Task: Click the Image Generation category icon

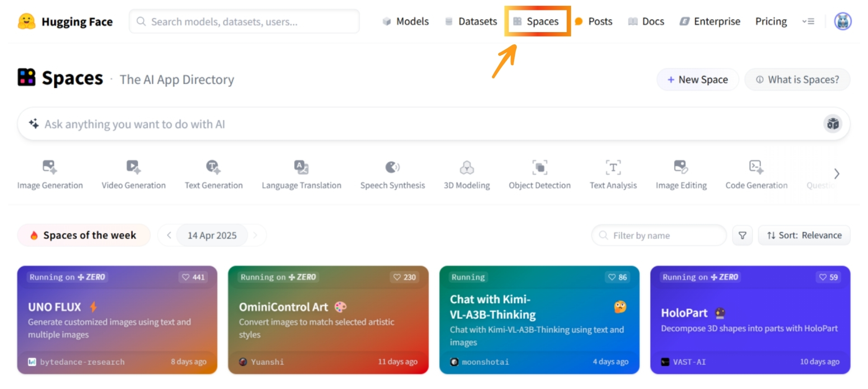Action: click(49, 167)
